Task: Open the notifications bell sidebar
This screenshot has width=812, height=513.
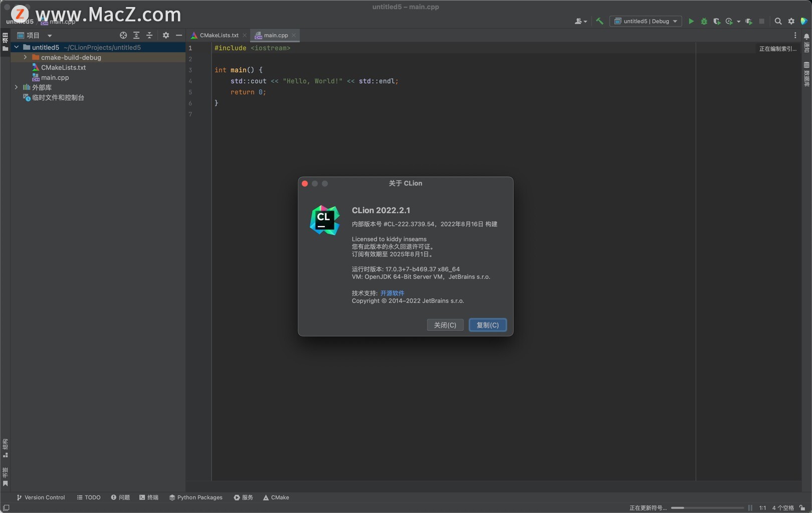Action: point(806,43)
